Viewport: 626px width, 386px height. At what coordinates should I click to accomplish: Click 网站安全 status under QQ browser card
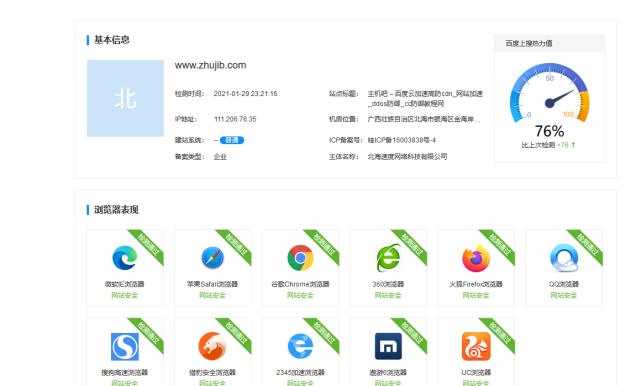[x=564, y=295]
